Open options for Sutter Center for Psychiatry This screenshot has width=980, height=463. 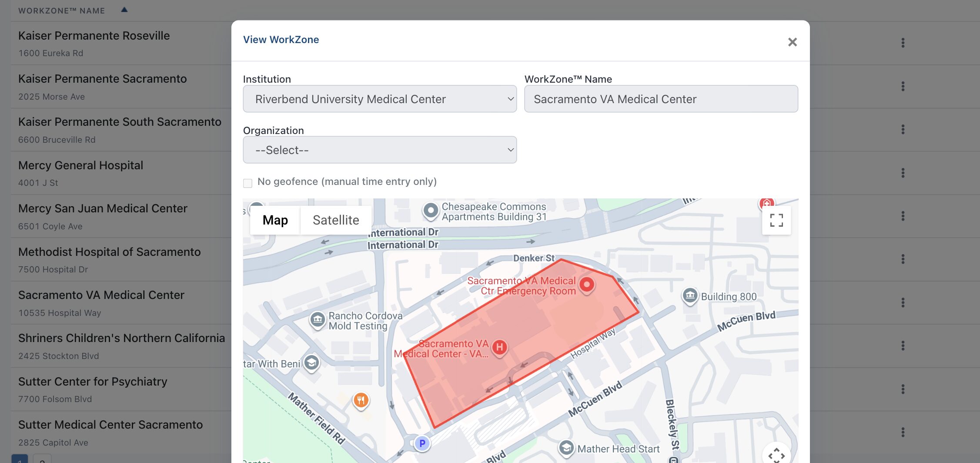[x=903, y=389]
